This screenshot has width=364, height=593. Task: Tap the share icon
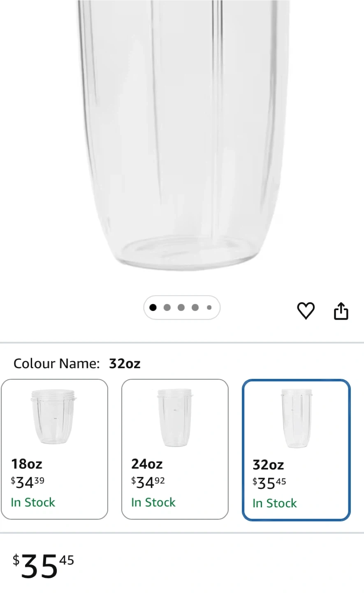pos(341,311)
